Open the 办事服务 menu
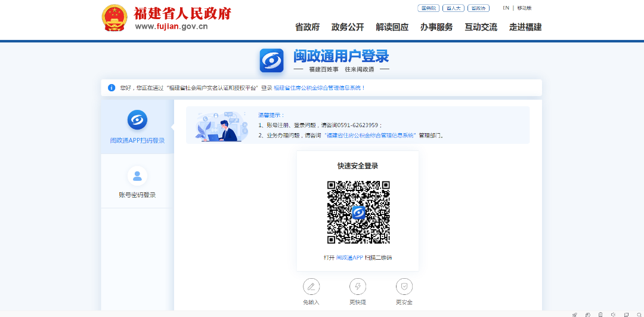This screenshot has height=317, width=644. tap(436, 27)
